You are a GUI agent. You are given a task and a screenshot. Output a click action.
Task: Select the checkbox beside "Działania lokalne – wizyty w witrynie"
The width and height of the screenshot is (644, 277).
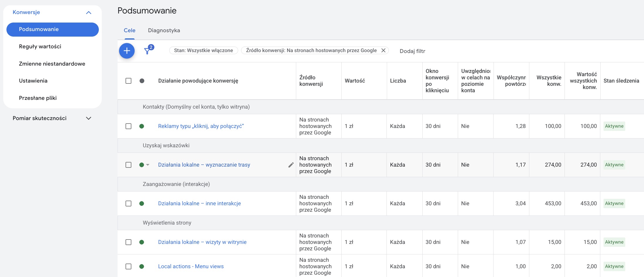coord(128,242)
